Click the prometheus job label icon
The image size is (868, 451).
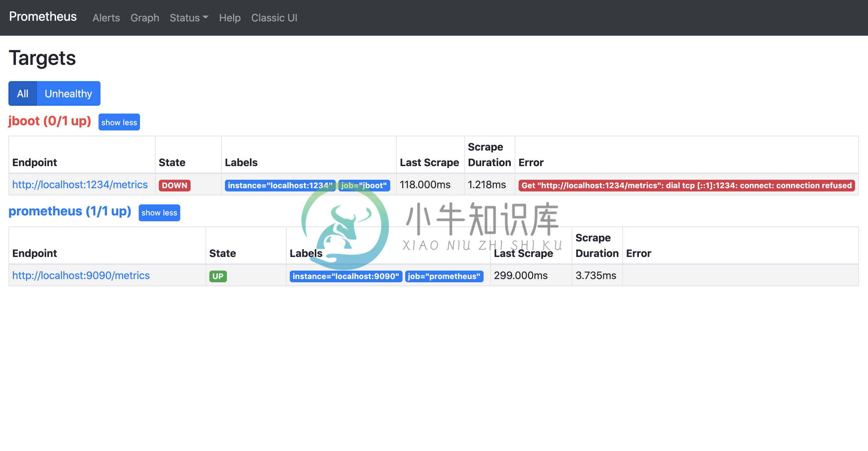pos(444,276)
